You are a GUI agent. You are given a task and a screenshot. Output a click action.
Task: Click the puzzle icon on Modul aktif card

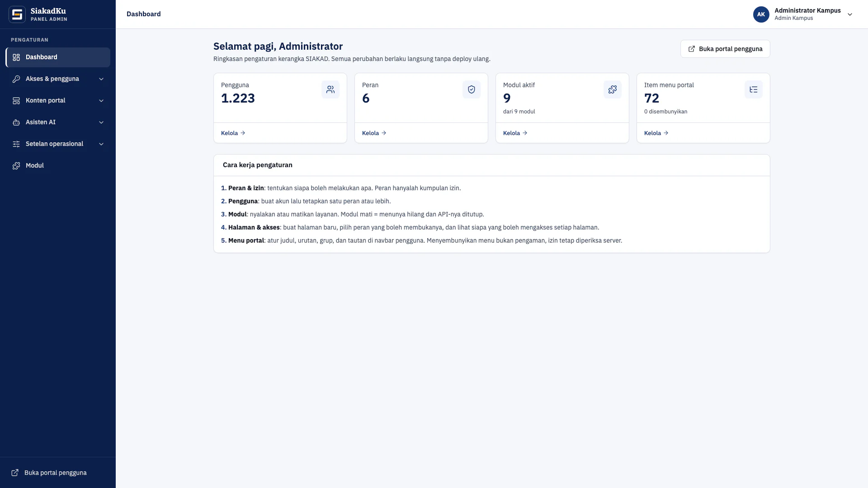tap(613, 89)
